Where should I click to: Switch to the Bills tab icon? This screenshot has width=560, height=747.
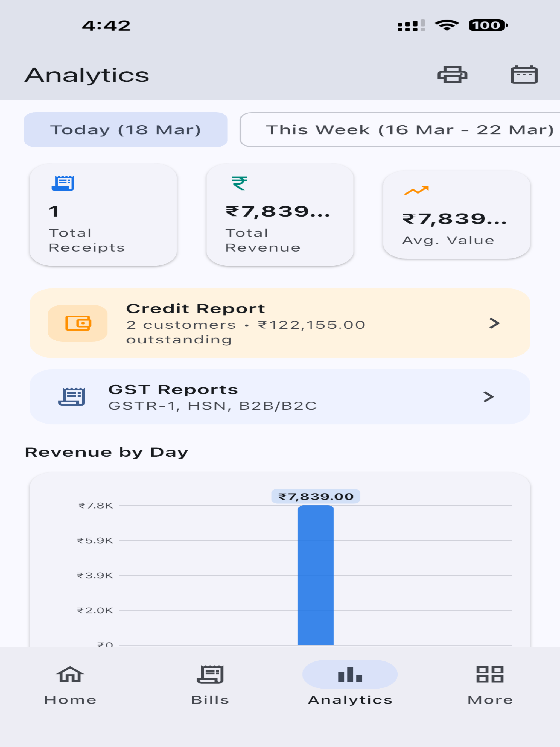[x=210, y=674]
